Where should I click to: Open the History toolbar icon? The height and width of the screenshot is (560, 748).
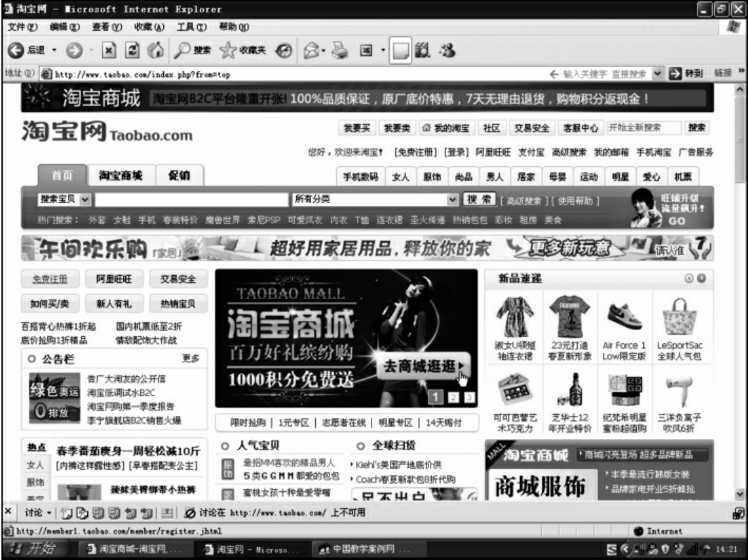point(284,50)
